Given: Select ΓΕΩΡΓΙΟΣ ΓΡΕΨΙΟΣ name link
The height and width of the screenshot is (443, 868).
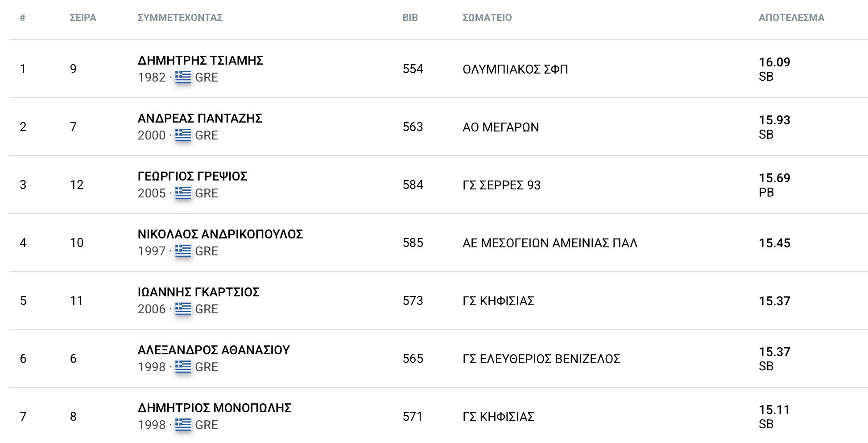Looking at the screenshot, I should tap(192, 176).
